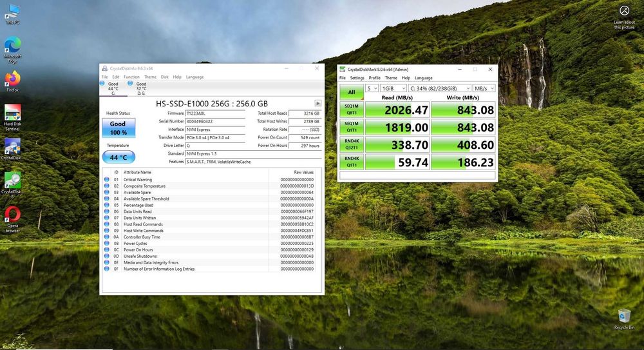Launch Microsoft Edge from desktop
The height and width of the screenshot is (350, 644).
pyautogui.click(x=12, y=50)
